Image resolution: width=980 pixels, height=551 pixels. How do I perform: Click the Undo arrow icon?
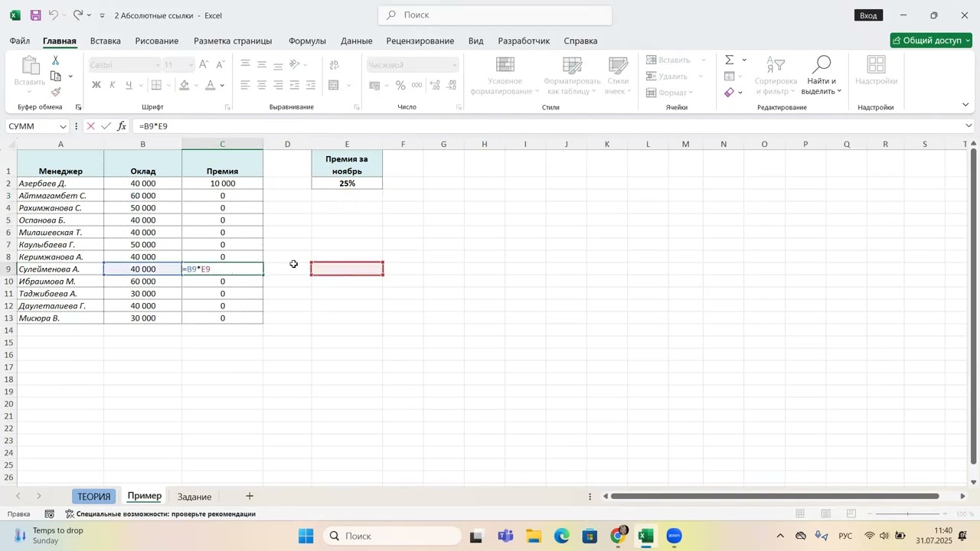[x=54, y=15]
